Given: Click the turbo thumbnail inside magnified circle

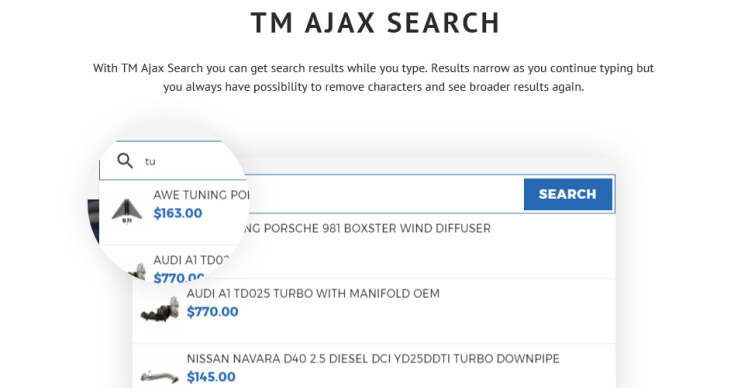Looking at the screenshot, I should tap(138, 271).
